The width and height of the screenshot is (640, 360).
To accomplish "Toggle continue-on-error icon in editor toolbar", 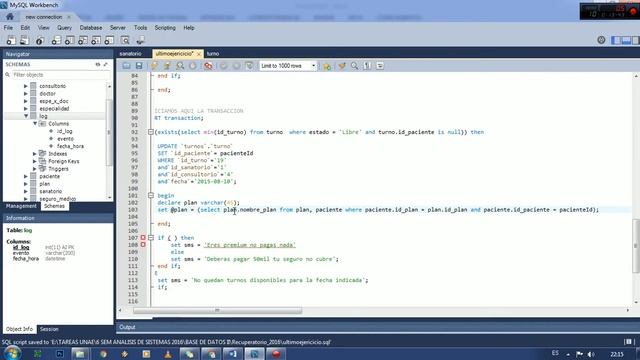I will point(208,66).
